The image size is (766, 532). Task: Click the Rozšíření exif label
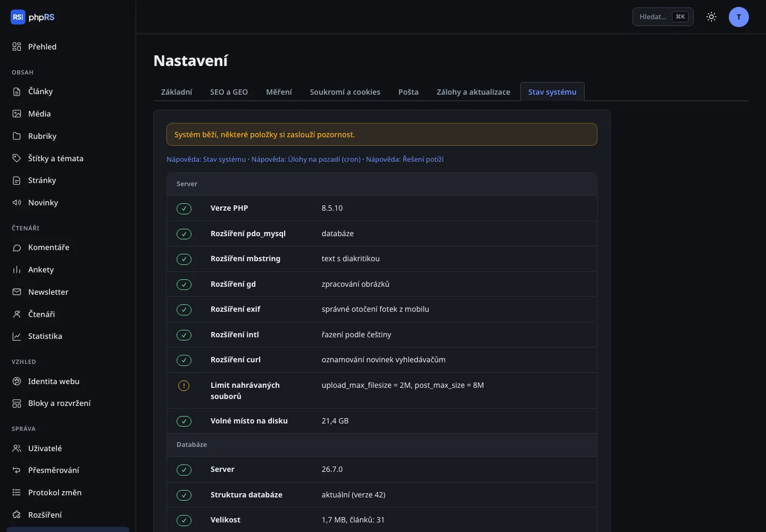pyautogui.click(x=235, y=309)
